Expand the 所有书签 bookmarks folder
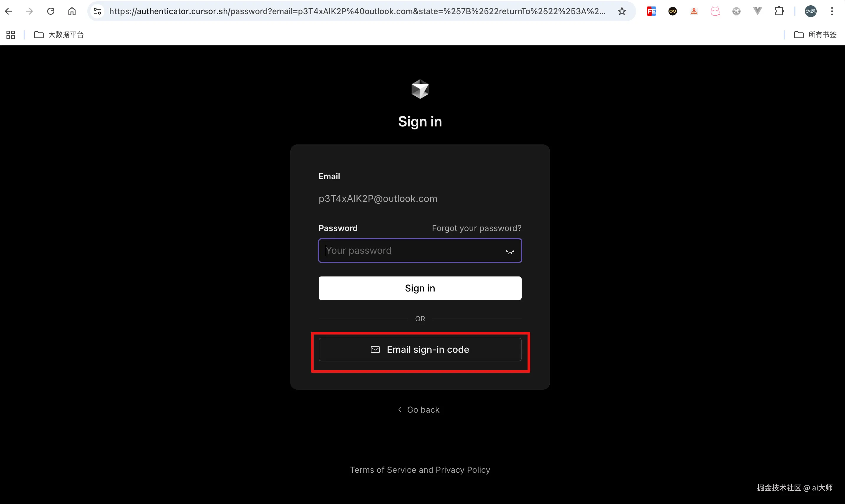845x504 pixels. [x=815, y=35]
